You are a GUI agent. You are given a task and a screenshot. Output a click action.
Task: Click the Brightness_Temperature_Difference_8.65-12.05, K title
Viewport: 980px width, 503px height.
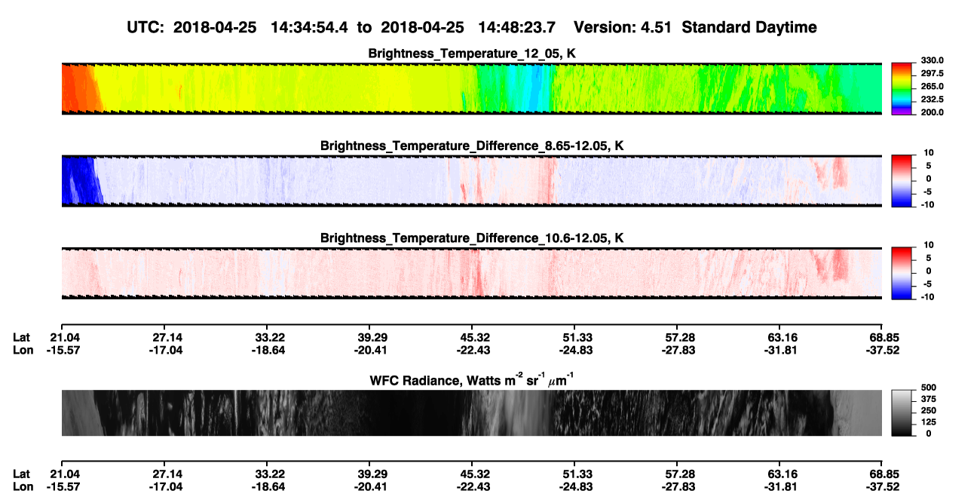click(x=472, y=146)
